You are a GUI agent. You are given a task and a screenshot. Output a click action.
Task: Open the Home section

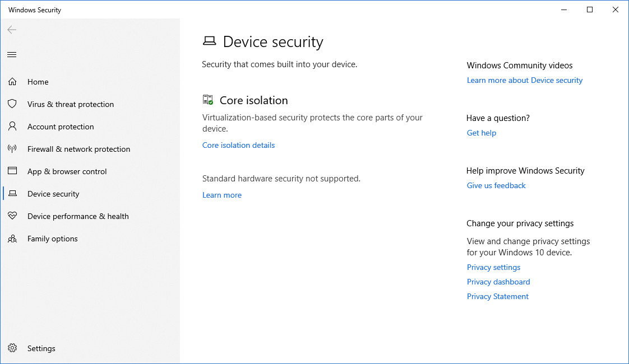[x=38, y=82]
